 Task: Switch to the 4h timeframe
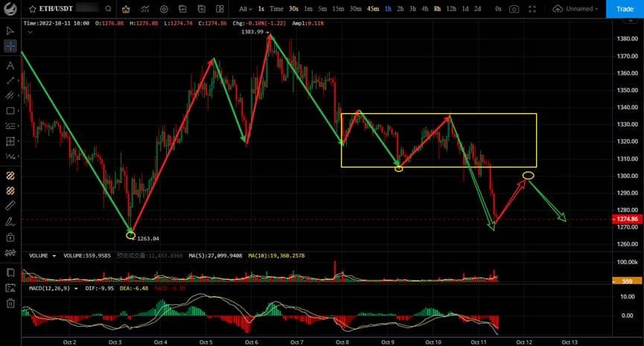424,9
